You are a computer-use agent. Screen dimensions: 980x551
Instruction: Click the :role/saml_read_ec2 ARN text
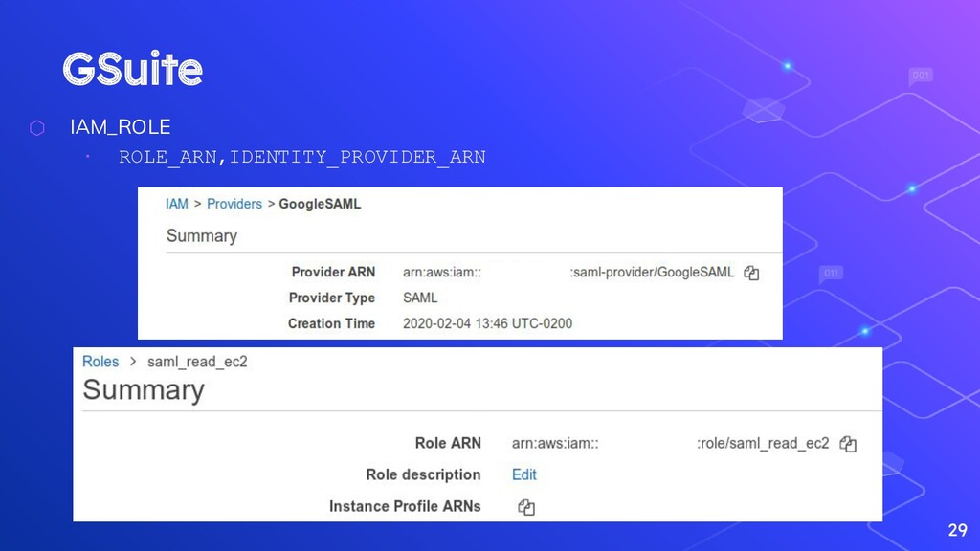click(763, 444)
